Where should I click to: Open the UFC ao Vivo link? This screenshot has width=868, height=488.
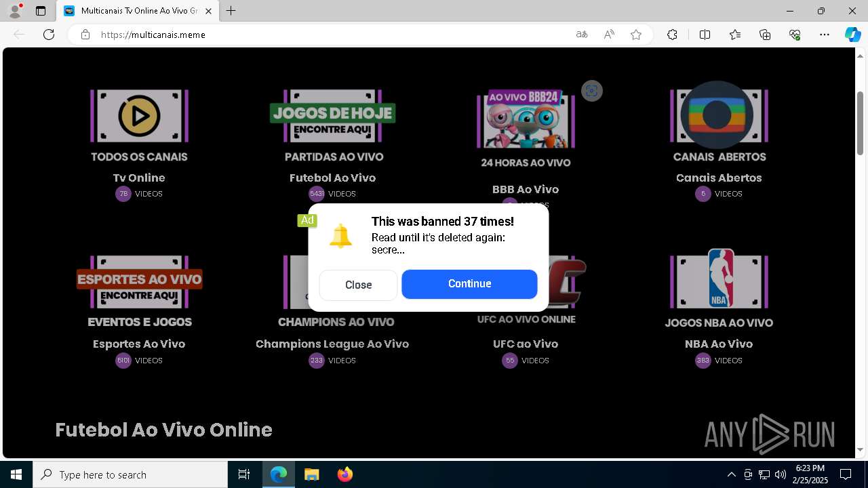tap(526, 344)
